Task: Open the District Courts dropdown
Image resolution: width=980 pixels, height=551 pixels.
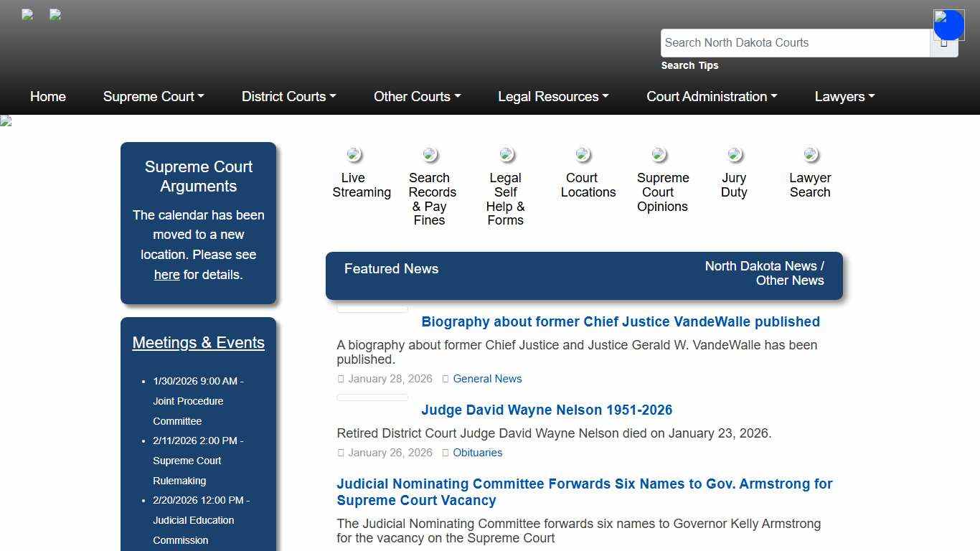Action: (288, 96)
